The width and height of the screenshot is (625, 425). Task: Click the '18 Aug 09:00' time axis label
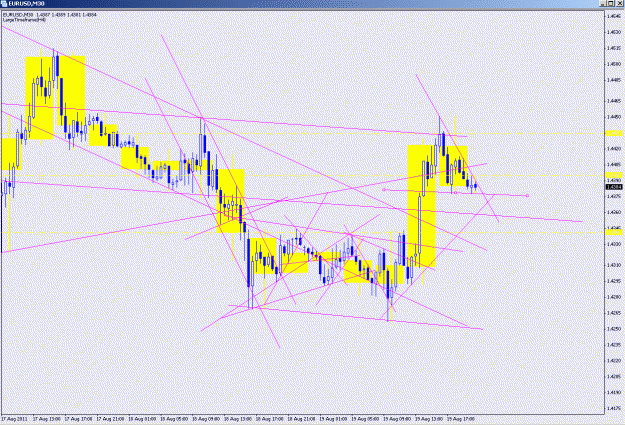tap(206, 419)
